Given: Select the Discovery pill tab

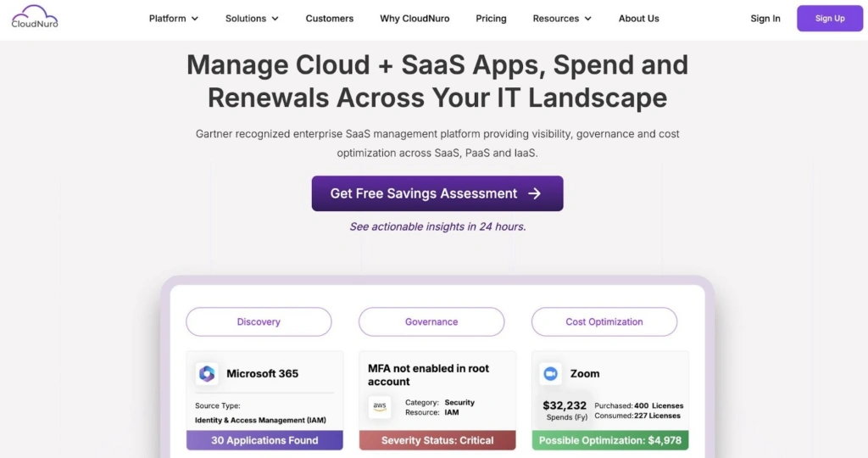Looking at the screenshot, I should (x=259, y=322).
